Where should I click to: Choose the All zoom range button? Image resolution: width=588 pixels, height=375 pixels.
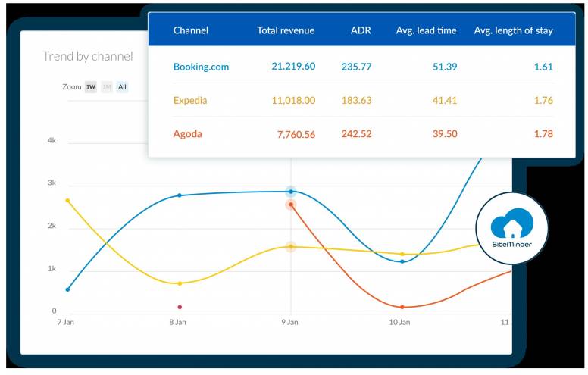(x=122, y=87)
